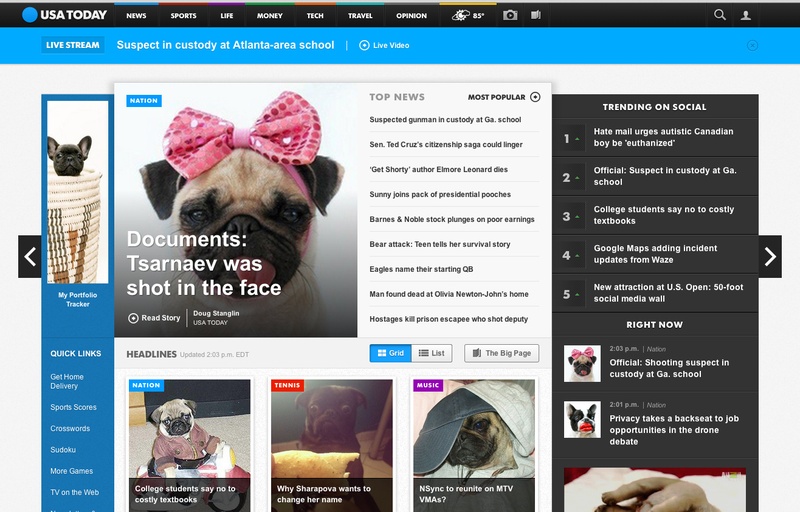Open trending item 1 about autistic Canadian boy

(x=663, y=138)
